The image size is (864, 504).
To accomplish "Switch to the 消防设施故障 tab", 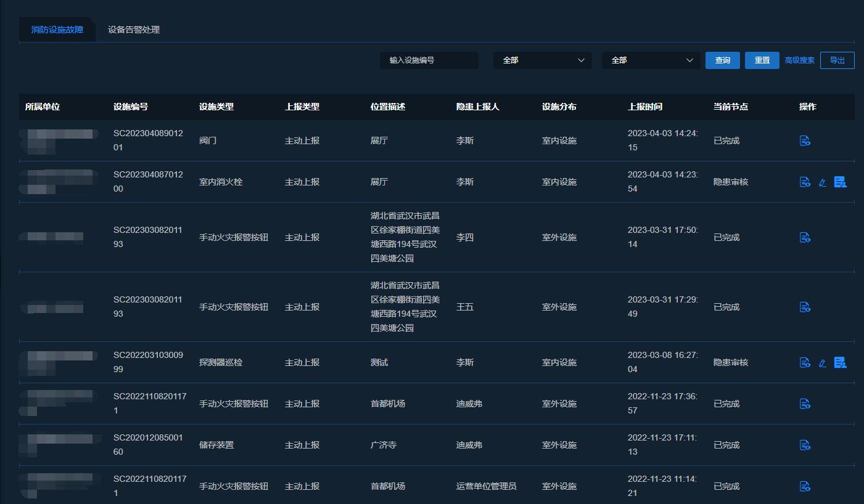I will coord(57,30).
